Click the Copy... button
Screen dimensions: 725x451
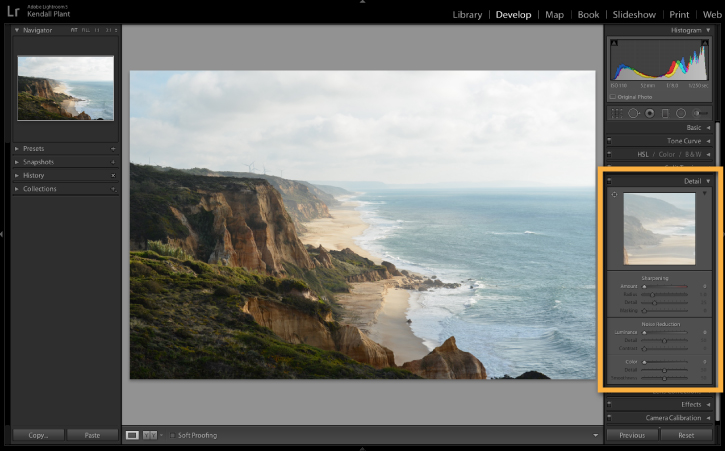coord(38,435)
